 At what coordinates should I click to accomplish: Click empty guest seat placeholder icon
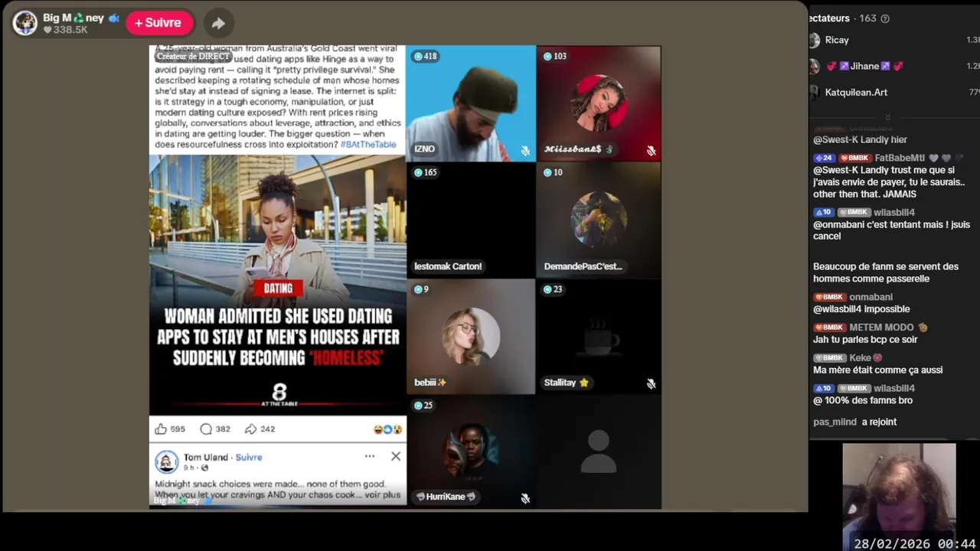point(599,452)
